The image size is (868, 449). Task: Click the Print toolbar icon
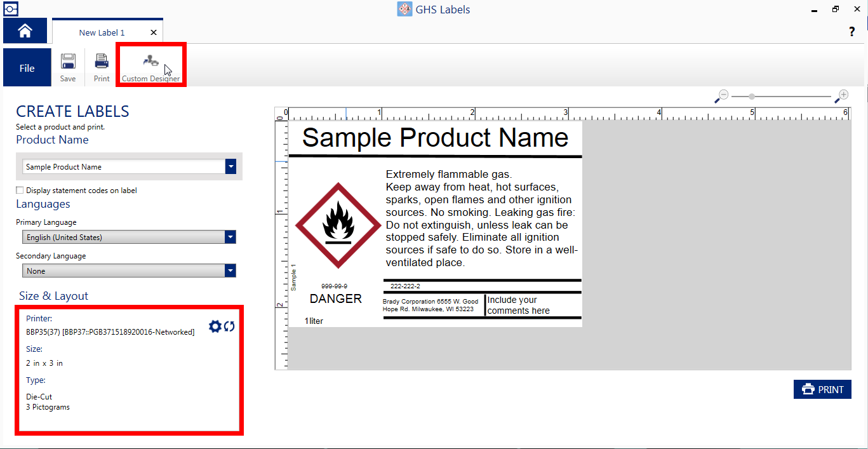pos(102,62)
